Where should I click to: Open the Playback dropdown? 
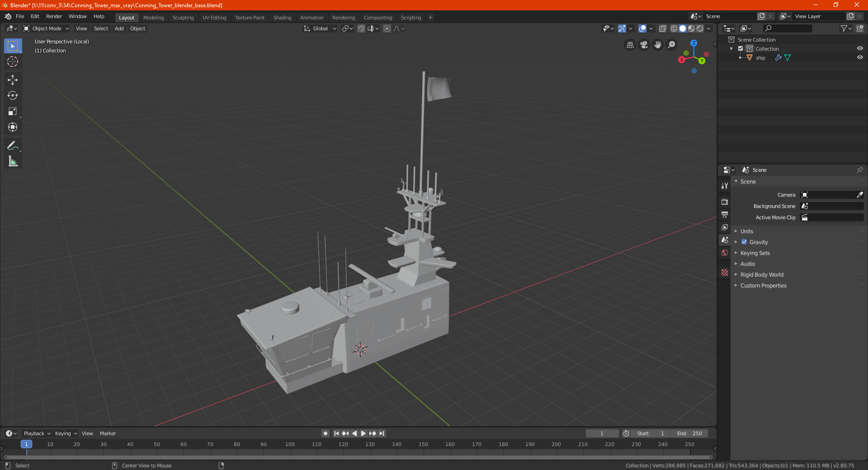[x=37, y=433]
